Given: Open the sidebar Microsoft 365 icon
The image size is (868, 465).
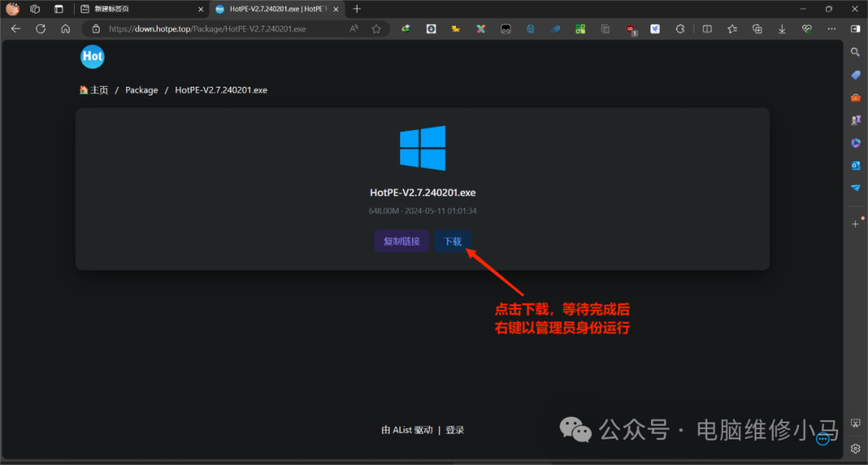Looking at the screenshot, I should pyautogui.click(x=855, y=143).
